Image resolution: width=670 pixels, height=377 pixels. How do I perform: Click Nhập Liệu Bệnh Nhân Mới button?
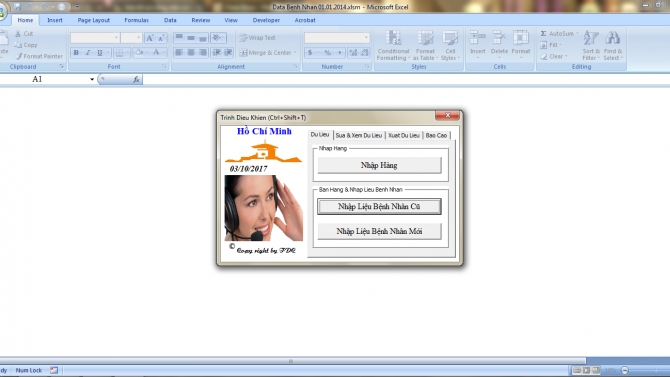pos(379,231)
